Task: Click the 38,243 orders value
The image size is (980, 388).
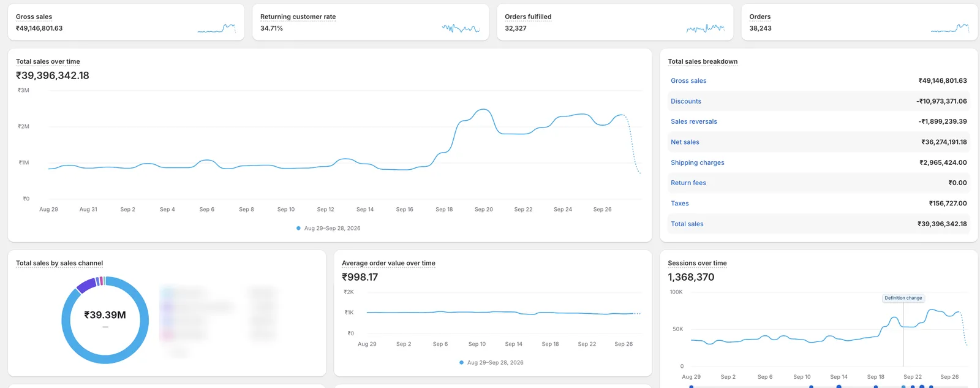Action: coord(760,28)
